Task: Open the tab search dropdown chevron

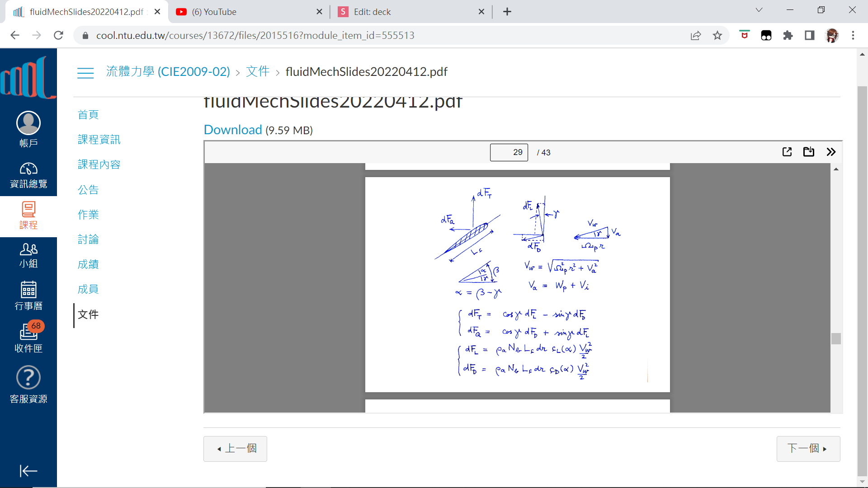Action: coord(759,10)
